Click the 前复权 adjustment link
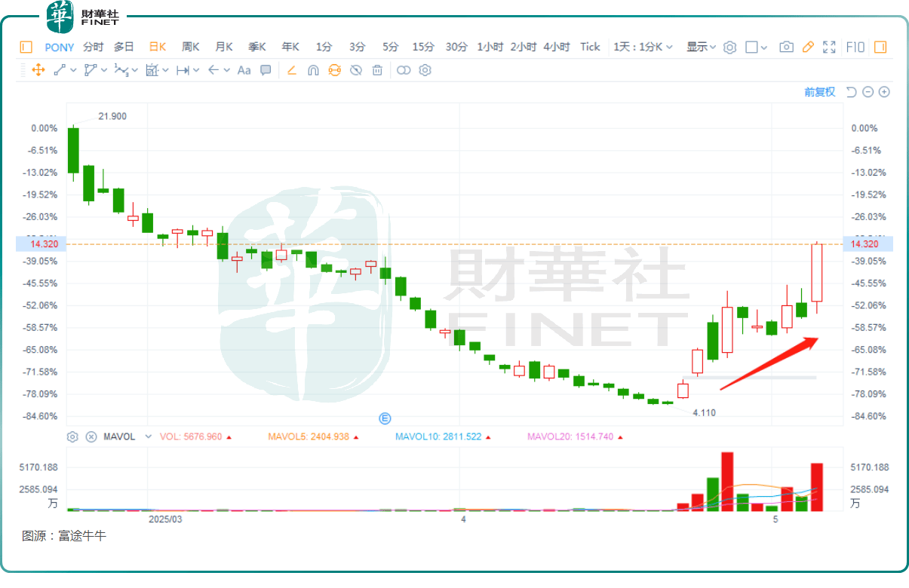The height and width of the screenshot is (588, 909). [820, 92]
